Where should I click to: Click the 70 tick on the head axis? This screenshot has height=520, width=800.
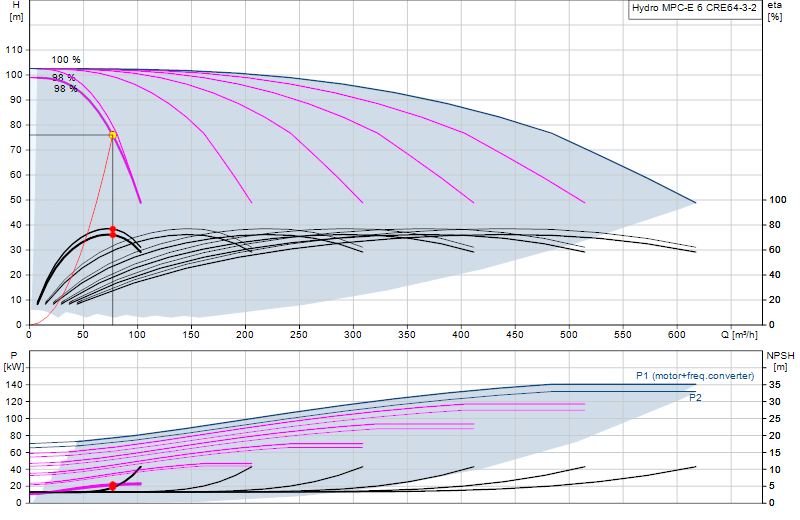click(16, 150)
